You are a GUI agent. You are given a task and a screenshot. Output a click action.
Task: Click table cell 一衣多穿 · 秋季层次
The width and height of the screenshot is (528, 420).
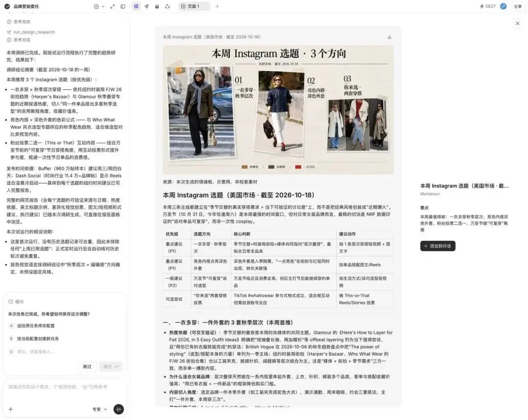pyautogui.click(x=211, y=247)
